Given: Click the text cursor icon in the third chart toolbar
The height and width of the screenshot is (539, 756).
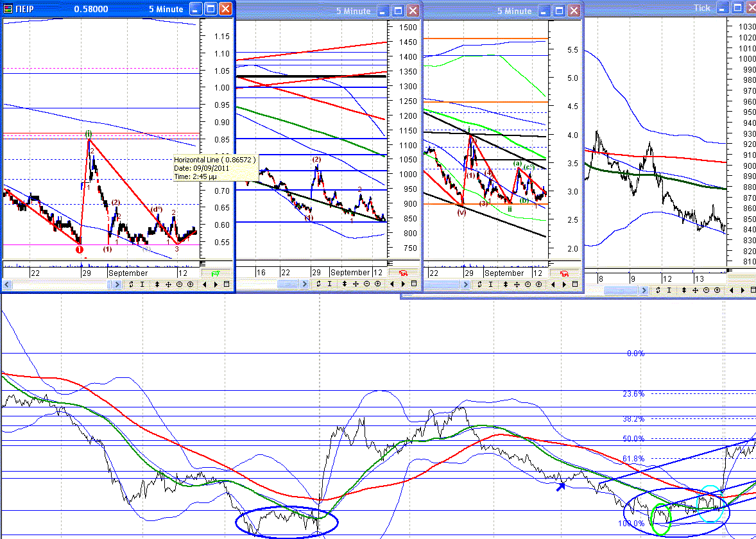Looking at the screenshot, I should click(x=490, y=284).
